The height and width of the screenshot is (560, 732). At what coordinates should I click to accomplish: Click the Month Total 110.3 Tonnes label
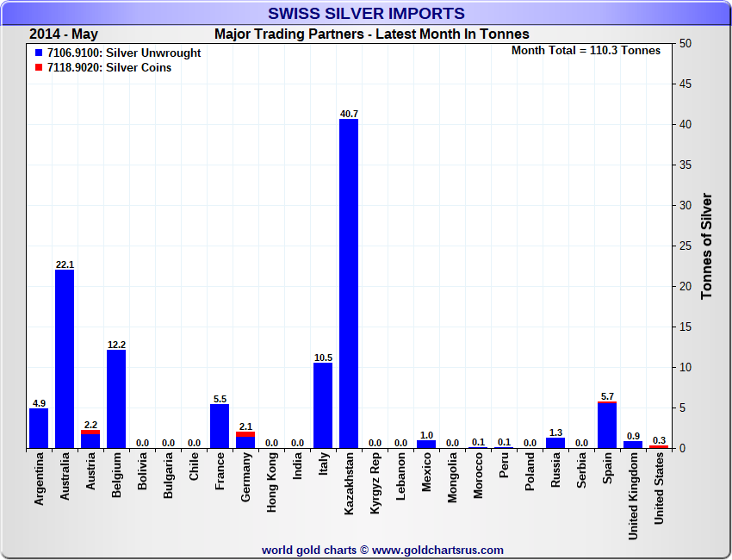coord(586,51)
